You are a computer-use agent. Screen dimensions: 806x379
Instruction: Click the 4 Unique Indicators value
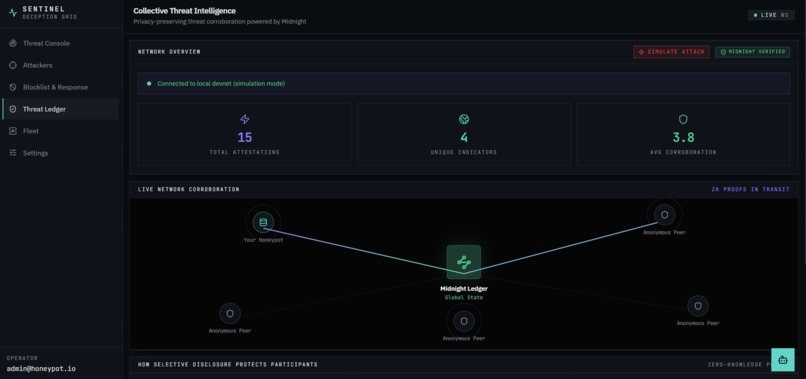(464, 137)
